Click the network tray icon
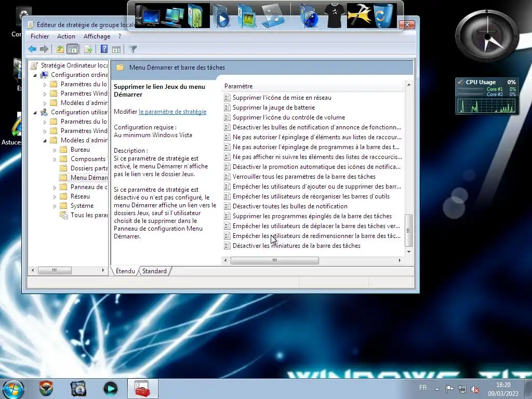 [x=462, y=389]
